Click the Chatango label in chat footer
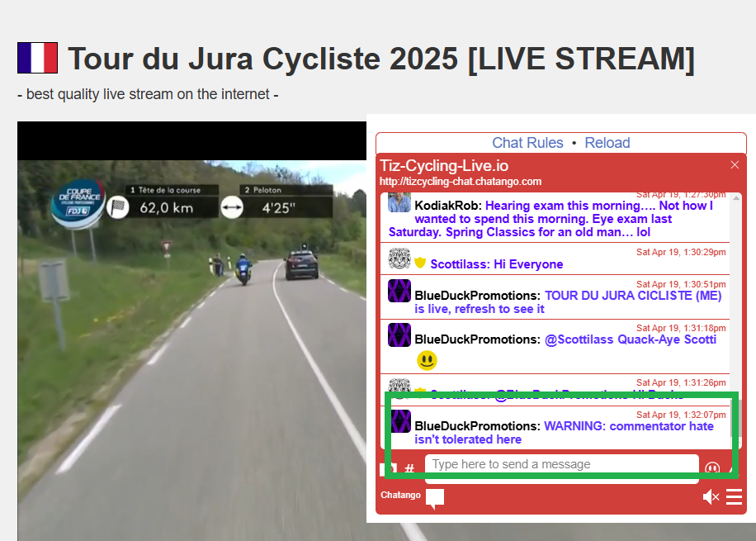Image resolution: width=756 pixels, height=541 pixels. (400, 495)
